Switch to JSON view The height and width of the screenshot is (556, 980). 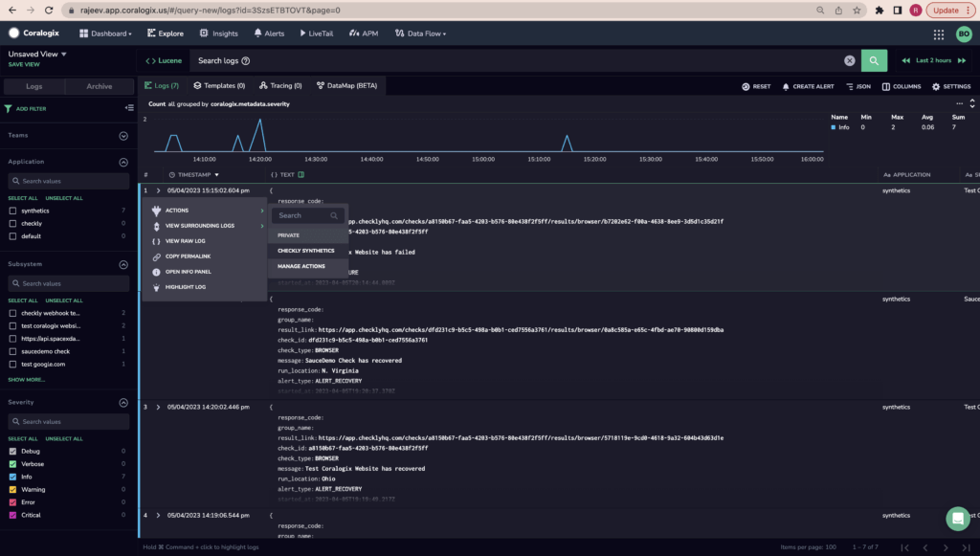point(858,86)
